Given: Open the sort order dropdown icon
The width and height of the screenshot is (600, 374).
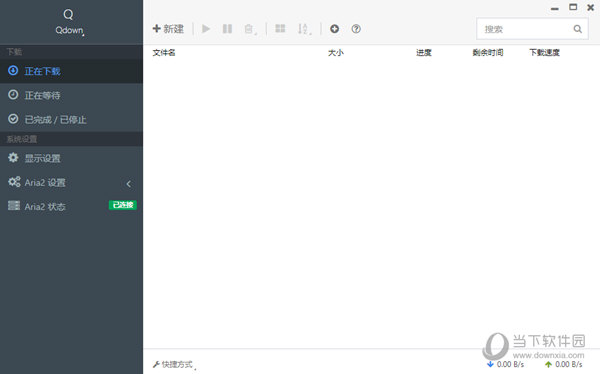Looking at the screenshot, I should point(304,29).
